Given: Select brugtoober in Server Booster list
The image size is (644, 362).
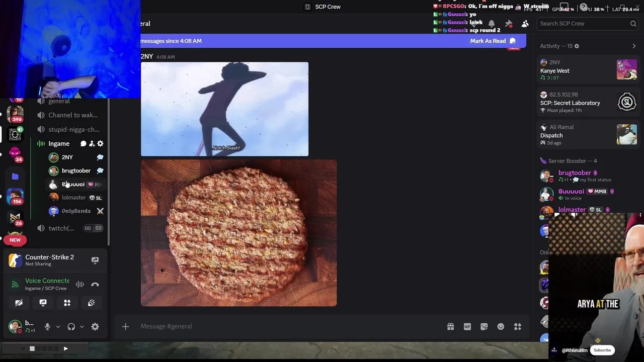Looking at the screenshot, I should click(x=588, y=176).
